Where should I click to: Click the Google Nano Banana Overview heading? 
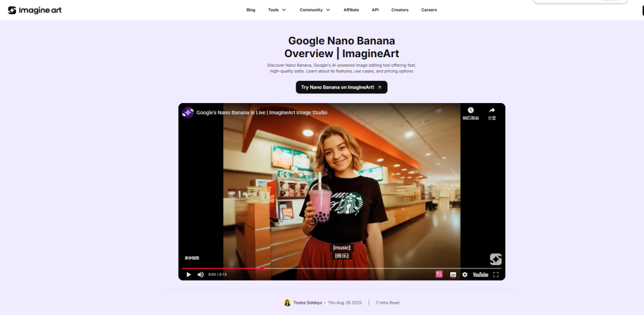[x=341, y=47]
